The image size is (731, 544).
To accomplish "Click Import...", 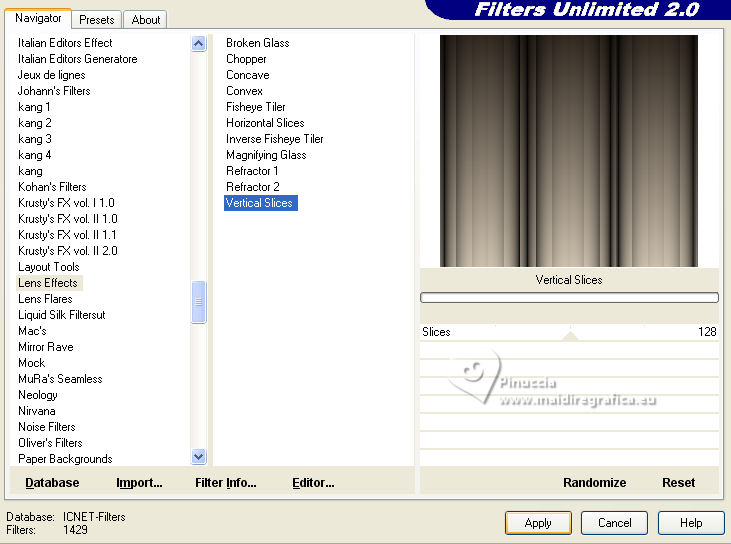I will pos(139,482).
